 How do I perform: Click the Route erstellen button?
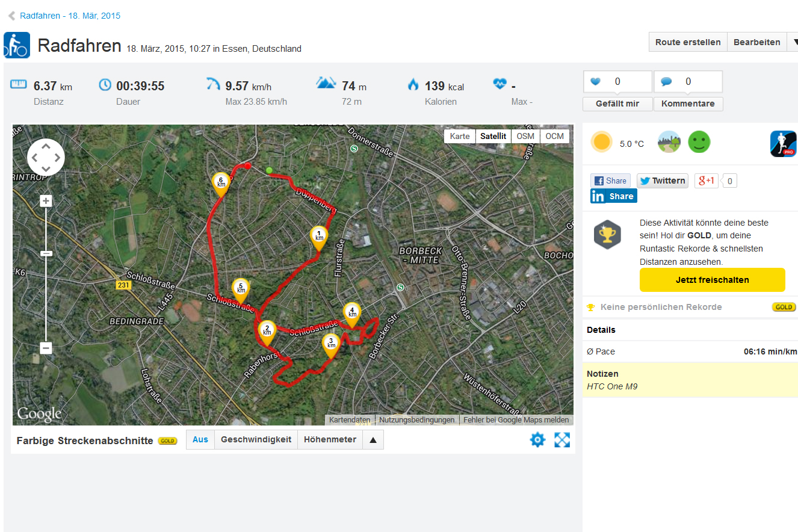(688, 42)
